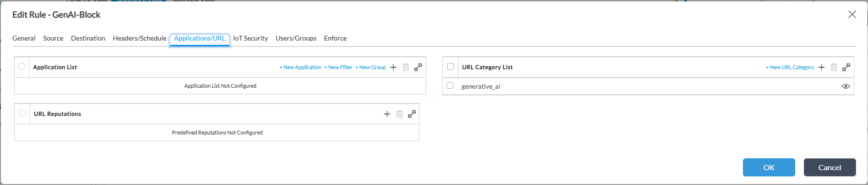This screenshot has height=185, width=868.
Task: Close the Edit Rule dialog
Action: 852,14
